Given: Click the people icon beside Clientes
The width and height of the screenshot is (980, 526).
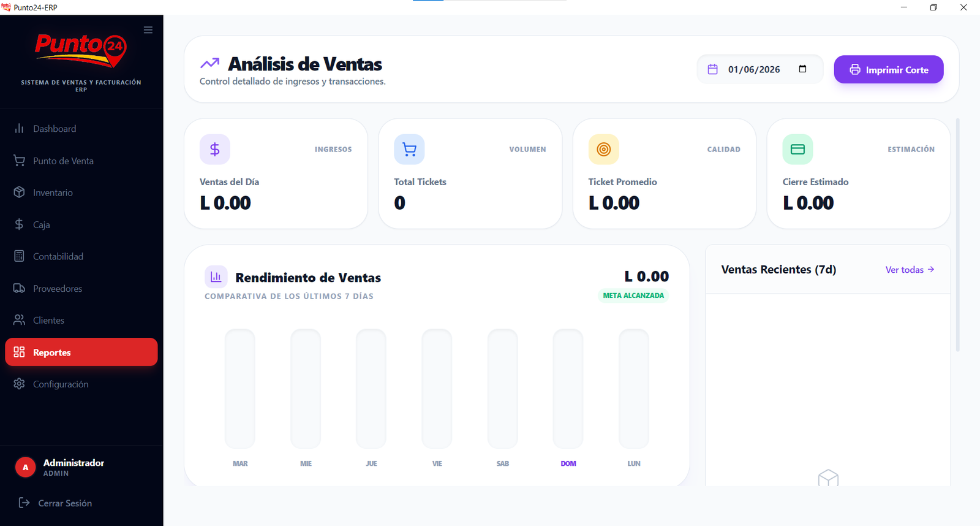Looking at the screenshot, I should [20, 320].
